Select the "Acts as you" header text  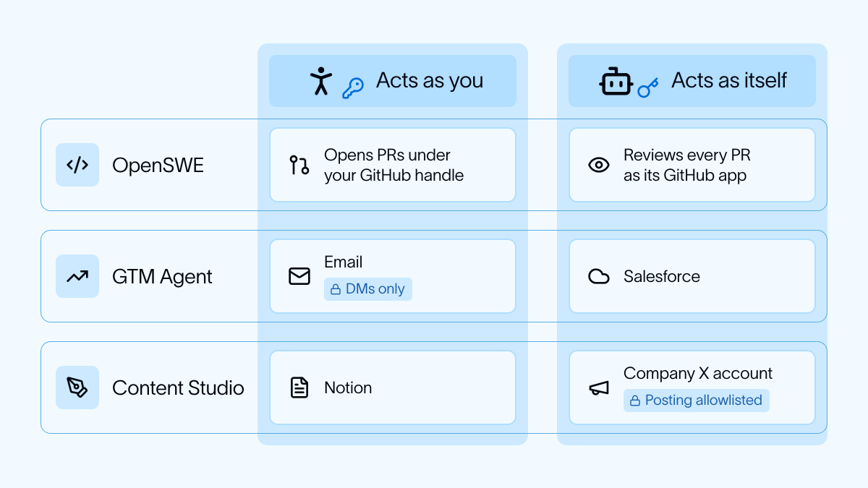(430, 81)
